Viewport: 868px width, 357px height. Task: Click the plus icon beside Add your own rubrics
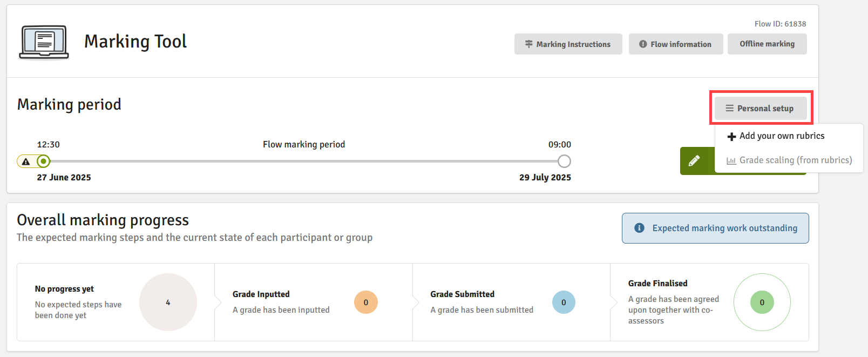(x=731, y=137)
